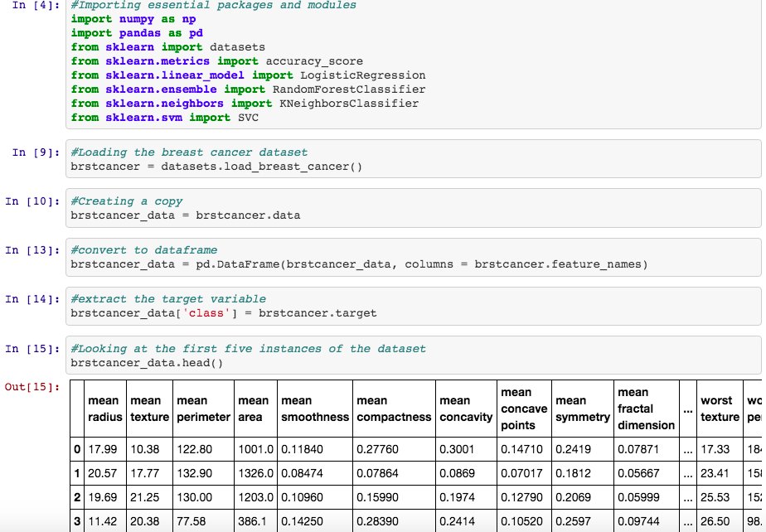
Task: Click row index 3 of the dataframe
Action: (77, 521)
